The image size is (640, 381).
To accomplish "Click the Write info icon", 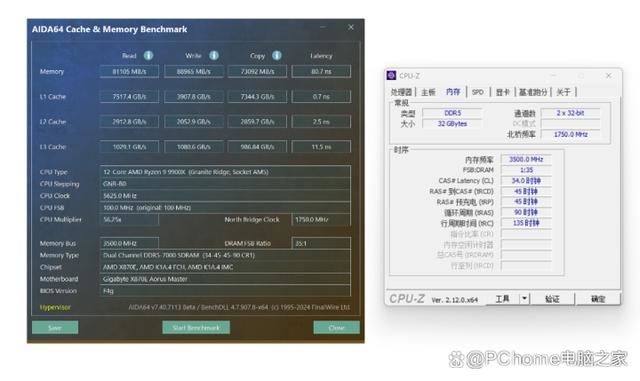I will tap(214, 55).
